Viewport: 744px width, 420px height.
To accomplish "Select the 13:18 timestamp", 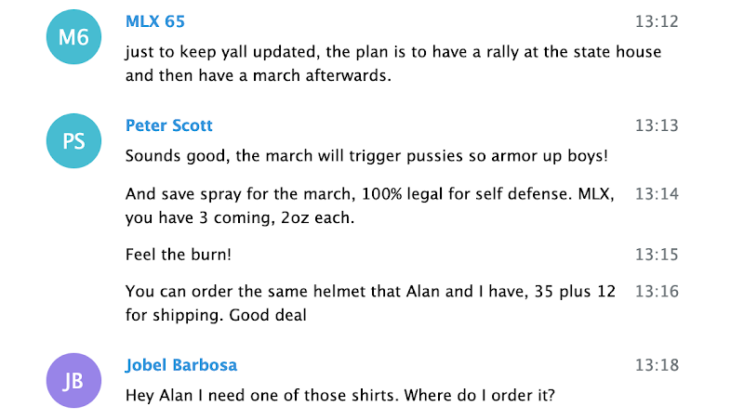I will pos(657,365).
